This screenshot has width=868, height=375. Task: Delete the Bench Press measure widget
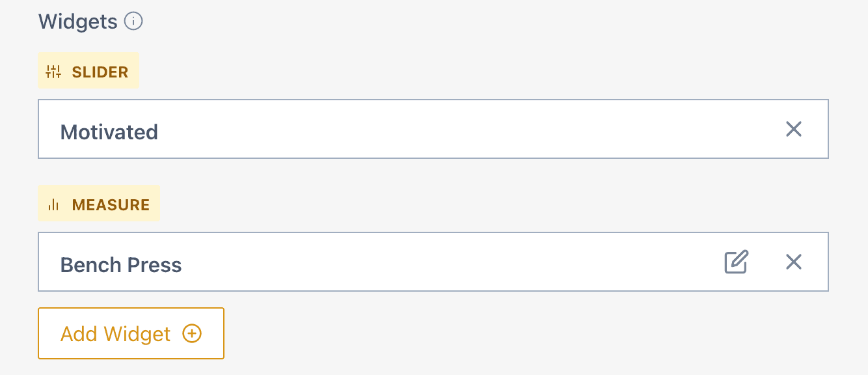pos(794,262)
